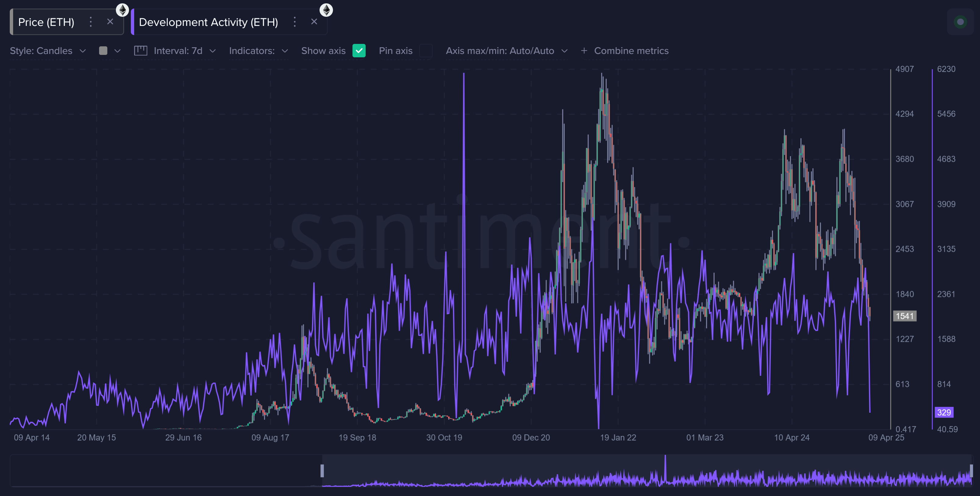Grab the left handle of range navigator

[322, 471]
